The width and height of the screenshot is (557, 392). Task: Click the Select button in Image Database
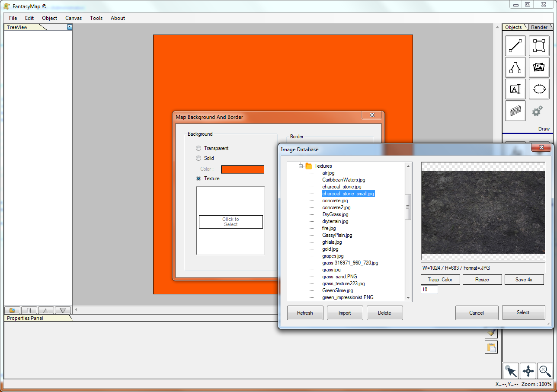[x=523, y=312]
